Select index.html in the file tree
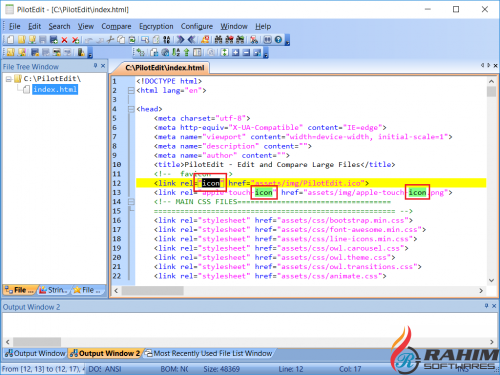This screenshot has width=500, height=375. [x=55, y=89]
